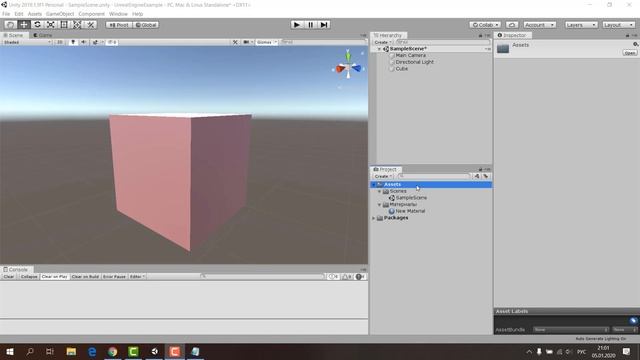
Task: Open Console Editor dropdown
Action: pyautogui.click(x=137, y=277)
